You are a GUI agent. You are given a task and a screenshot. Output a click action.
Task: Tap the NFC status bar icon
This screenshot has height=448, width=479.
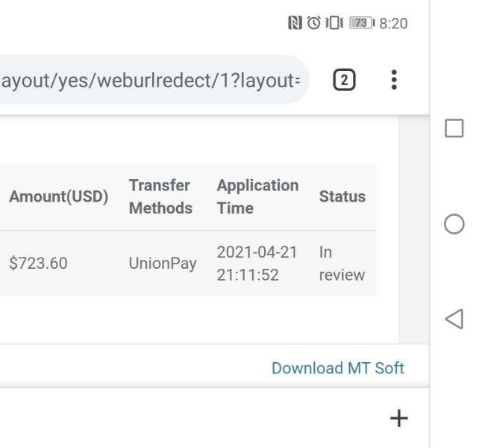pyautogui.click(x=295, y=23)
